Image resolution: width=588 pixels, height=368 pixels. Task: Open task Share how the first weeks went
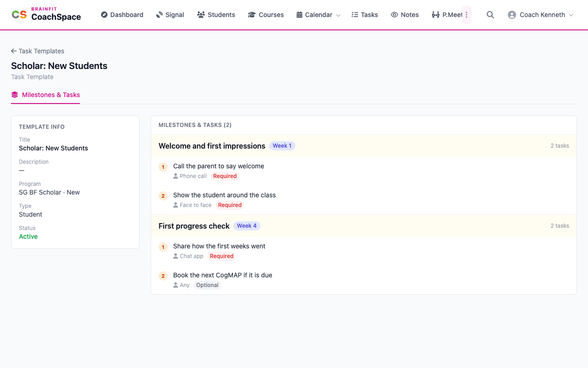pos(219,246)
